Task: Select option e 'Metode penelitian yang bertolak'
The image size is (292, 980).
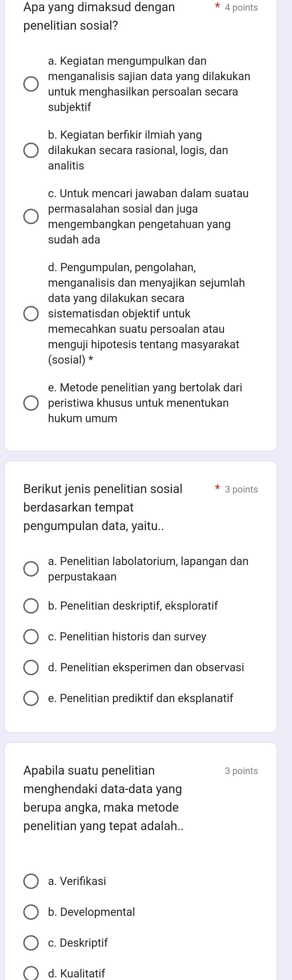Action: 31,403
